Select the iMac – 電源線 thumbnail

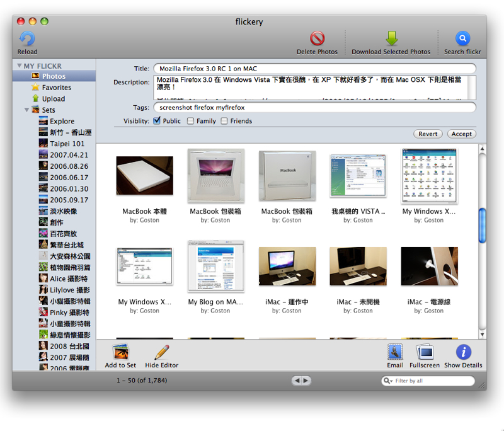[430, 266]
